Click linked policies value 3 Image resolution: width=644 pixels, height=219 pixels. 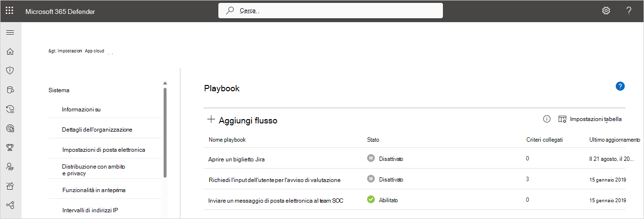tap(527, 179)
